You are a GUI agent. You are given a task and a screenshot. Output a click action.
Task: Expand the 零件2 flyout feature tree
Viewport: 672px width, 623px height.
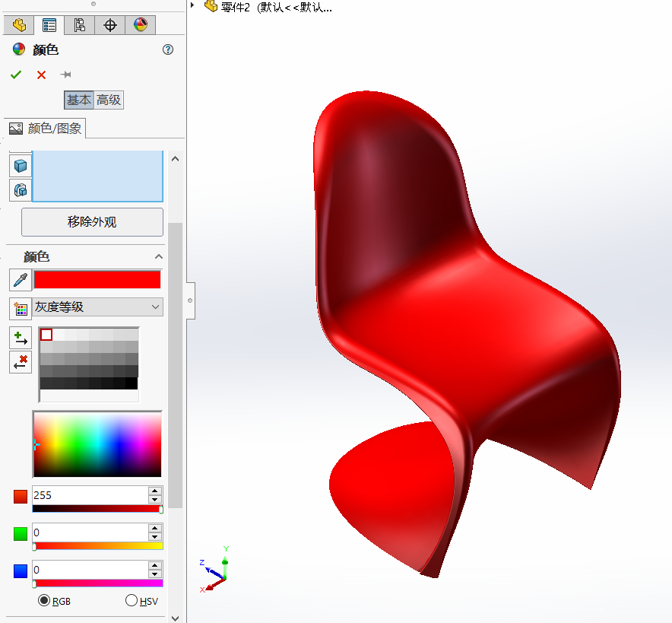point(193,5)
